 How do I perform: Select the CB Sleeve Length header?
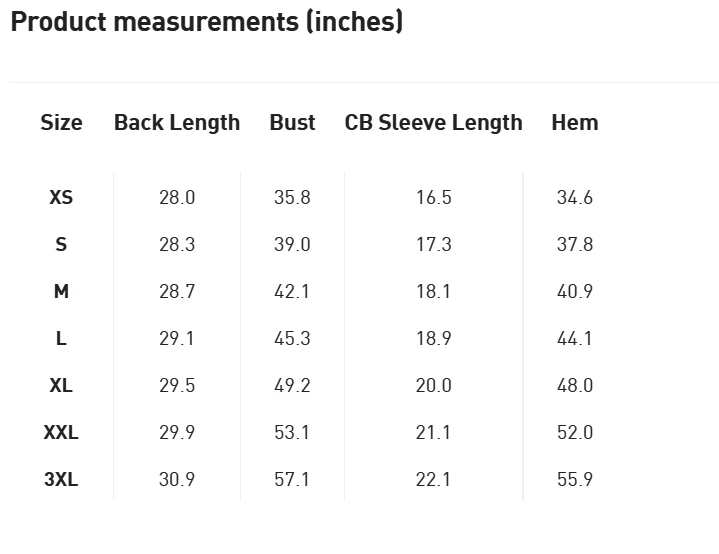[x=433, y=122]
